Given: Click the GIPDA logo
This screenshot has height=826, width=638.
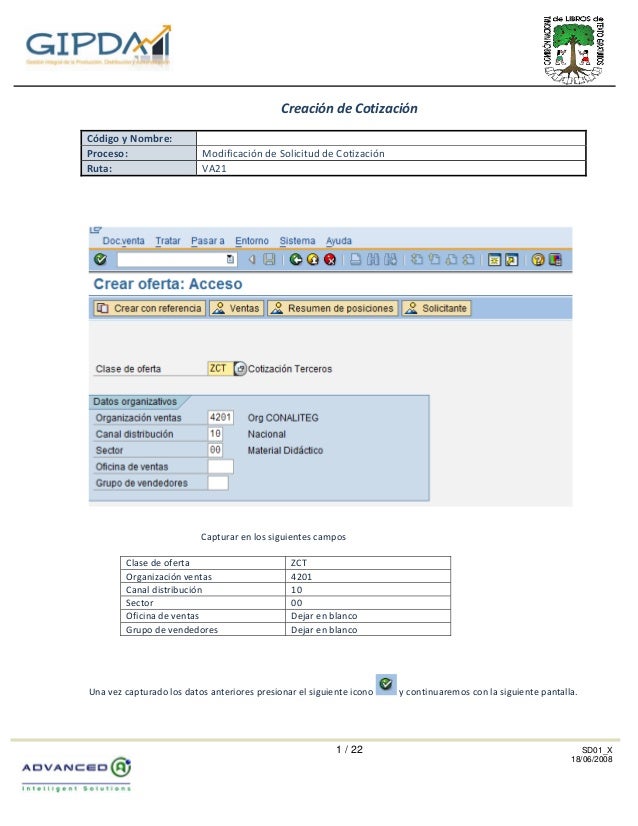Looking at the screenshot, I should pos(99,46).
